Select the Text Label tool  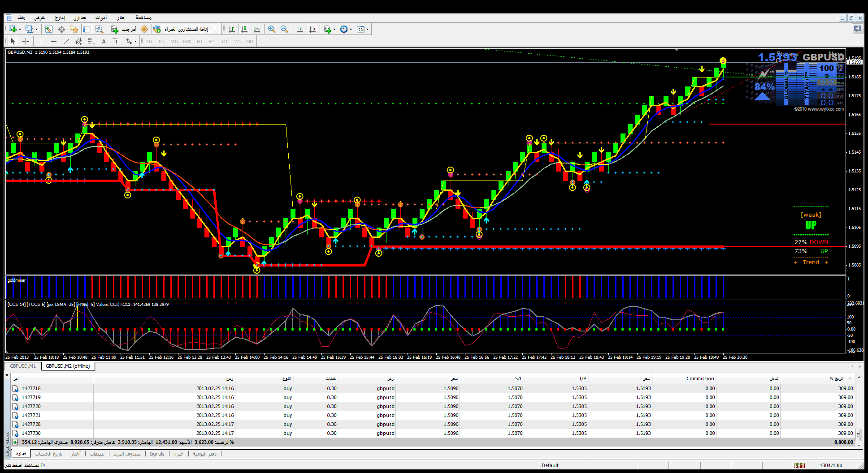point(117,41)
